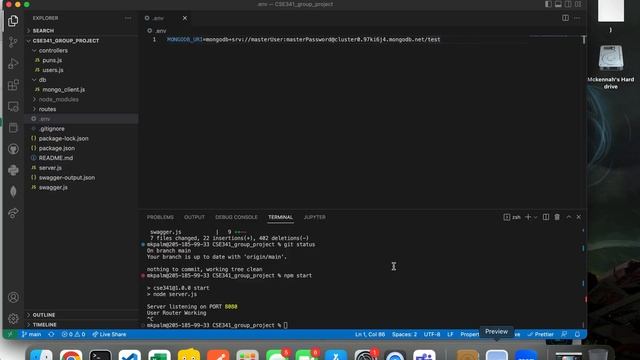Screen dimensions: 640x360
Task: Open the GitHub view in activity bar
Action: 13,149
